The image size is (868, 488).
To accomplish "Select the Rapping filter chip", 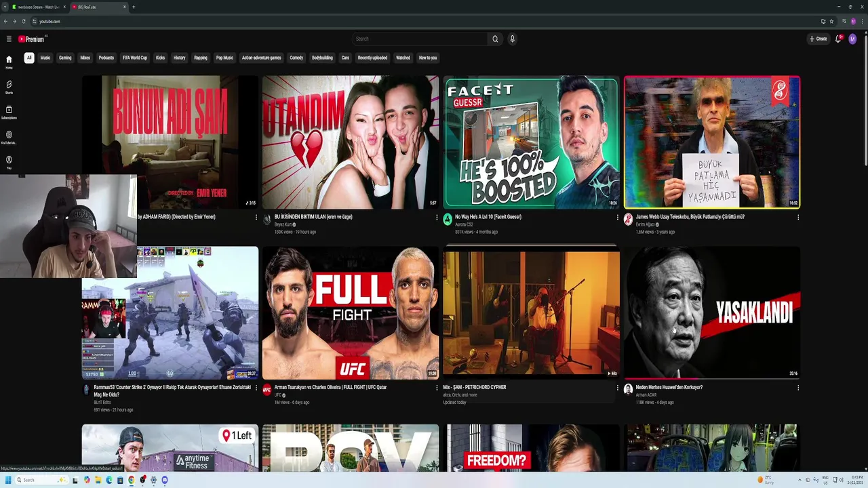I will pos(201,58).
